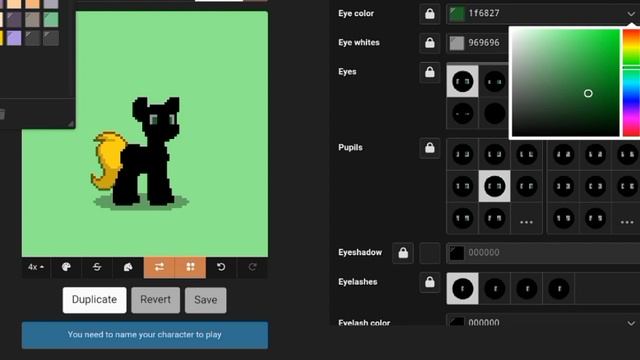Click the blue 'You need to name your character' banner
The image size is (640, 360).
point(145,335)
